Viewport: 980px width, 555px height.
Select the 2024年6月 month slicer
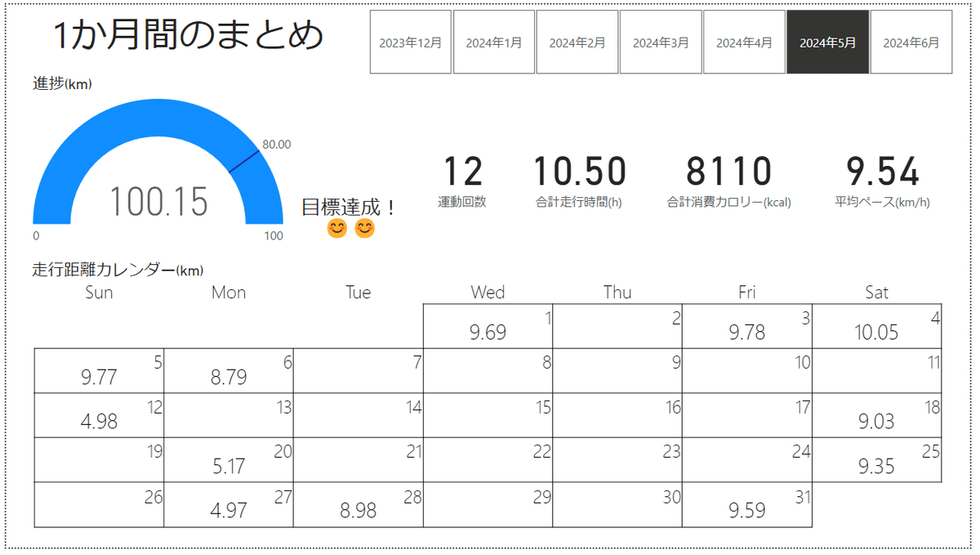[x=911, y=43]
